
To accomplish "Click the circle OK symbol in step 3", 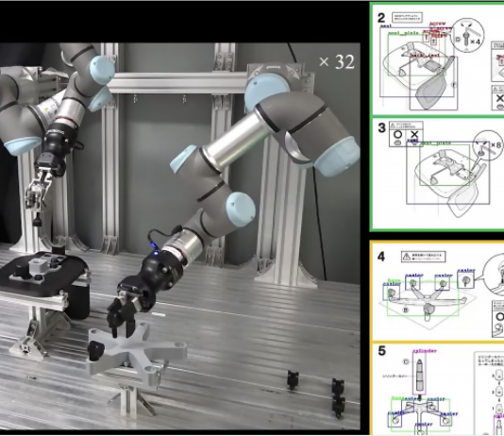I will (x=397, y=135).
